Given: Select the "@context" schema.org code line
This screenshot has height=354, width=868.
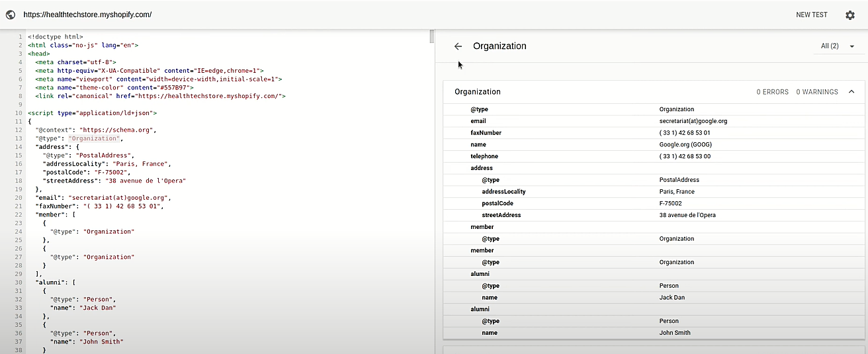Looking at the screenshot, I should (96, 130).
